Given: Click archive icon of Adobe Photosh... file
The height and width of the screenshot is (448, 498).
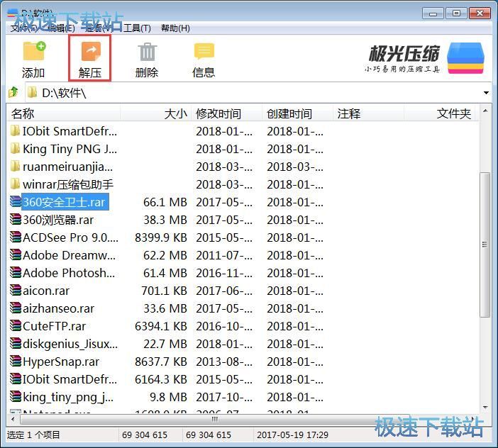Looking at the screenshot, I should coord(16,272).
